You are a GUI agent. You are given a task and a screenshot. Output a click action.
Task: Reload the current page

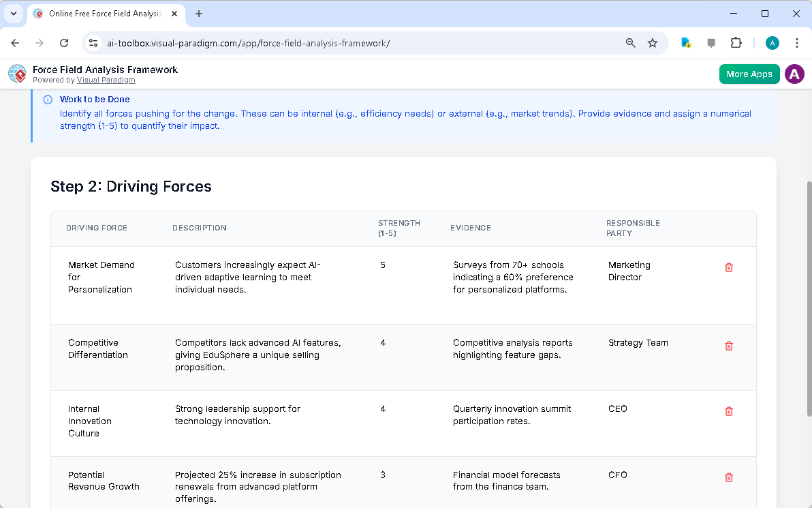(63, 42)
